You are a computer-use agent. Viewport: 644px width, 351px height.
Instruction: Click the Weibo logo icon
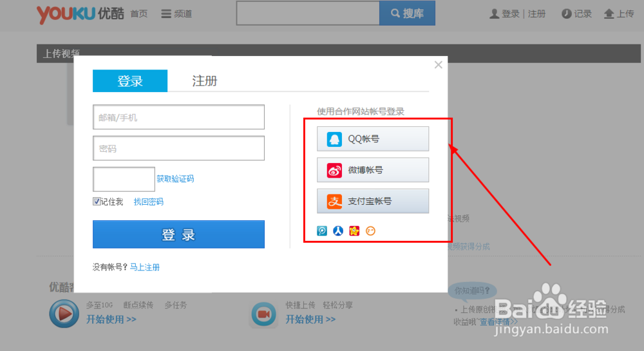pyautogui.click(x=334, y=171)
